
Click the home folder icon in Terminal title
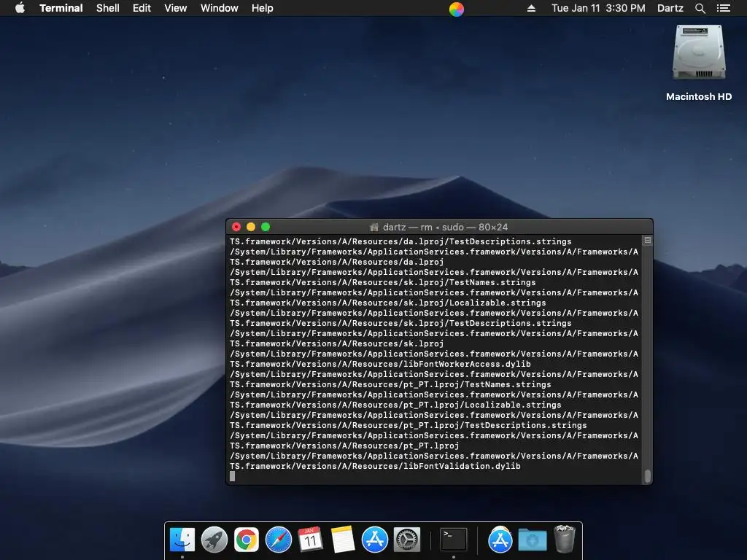tap(374, 227)
